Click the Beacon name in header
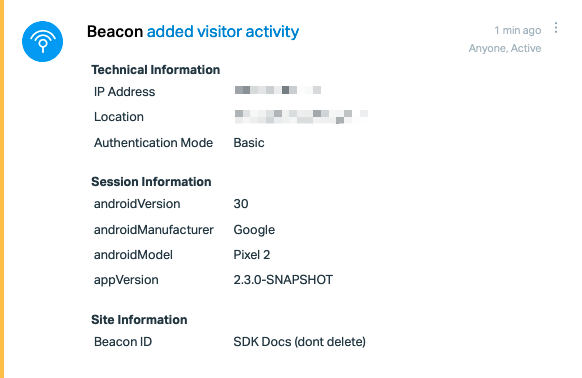 point(115,32)
